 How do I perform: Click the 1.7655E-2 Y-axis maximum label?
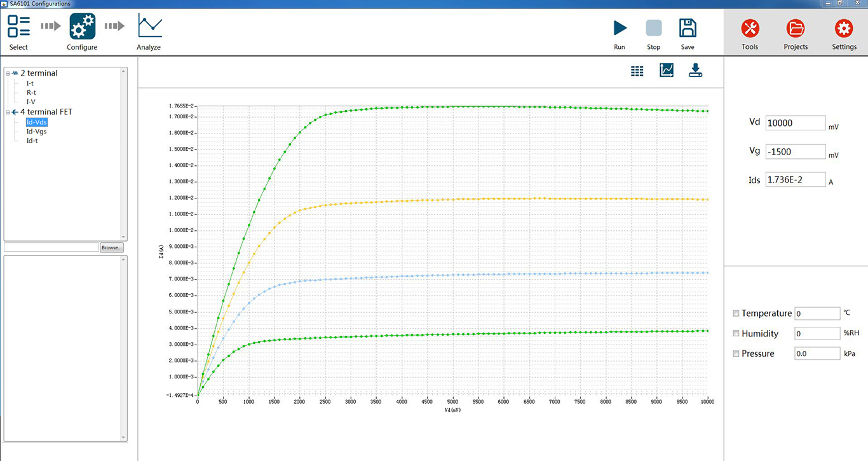[181, 106]
